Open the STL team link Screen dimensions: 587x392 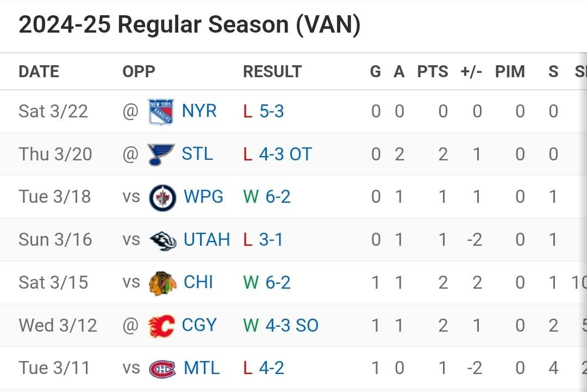(x=196, y=153)
